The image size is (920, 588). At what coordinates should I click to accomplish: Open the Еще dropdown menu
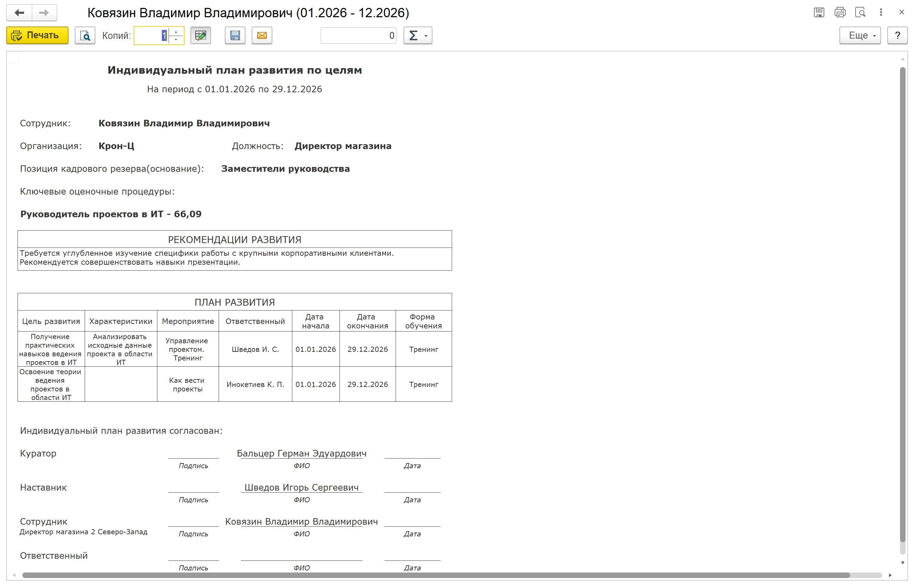(x=860, y=35)
